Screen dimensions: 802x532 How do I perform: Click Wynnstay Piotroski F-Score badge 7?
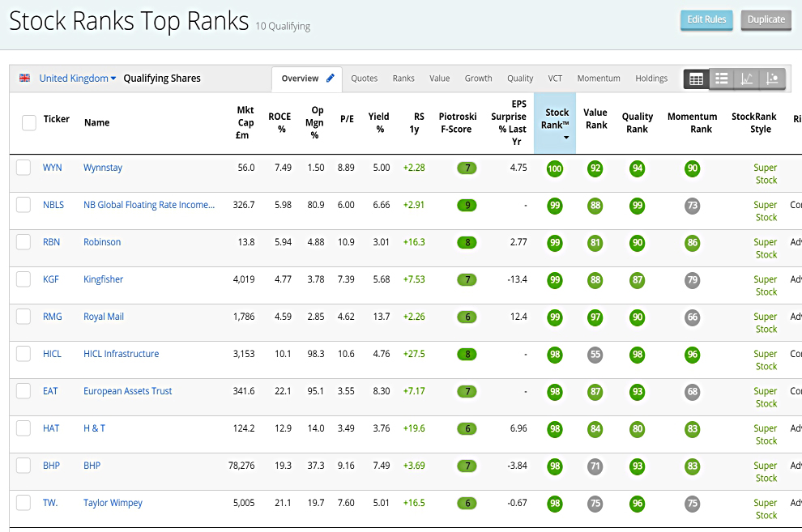(467, 168)
